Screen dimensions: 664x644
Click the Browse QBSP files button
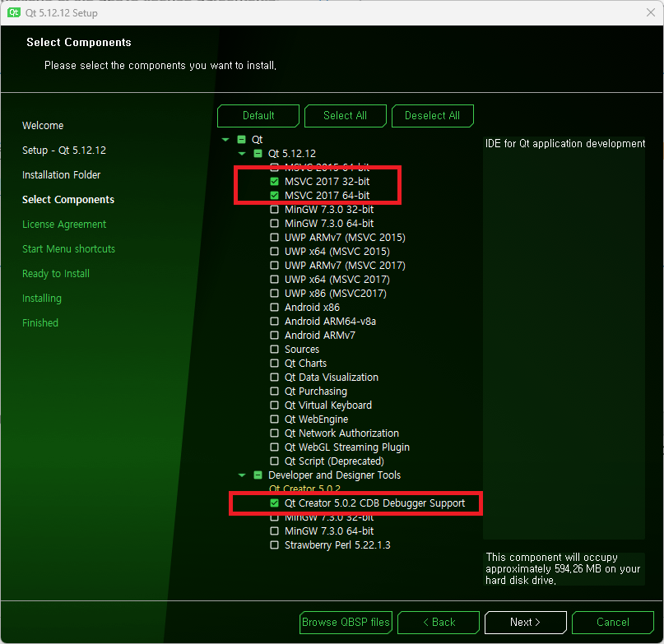346,622
